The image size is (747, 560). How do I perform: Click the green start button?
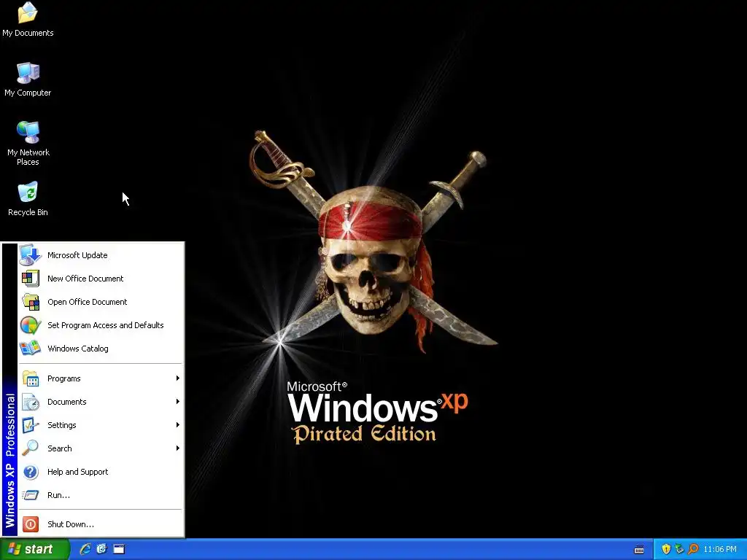tap(34, 550)
